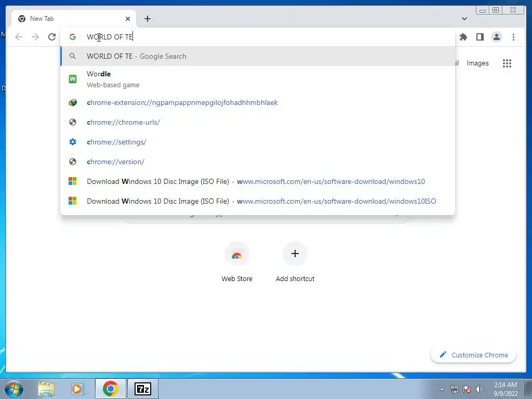Select WORLD OF TE Google Search suggestion
This screenshot has height=399, width=532.
pos(258,56)
